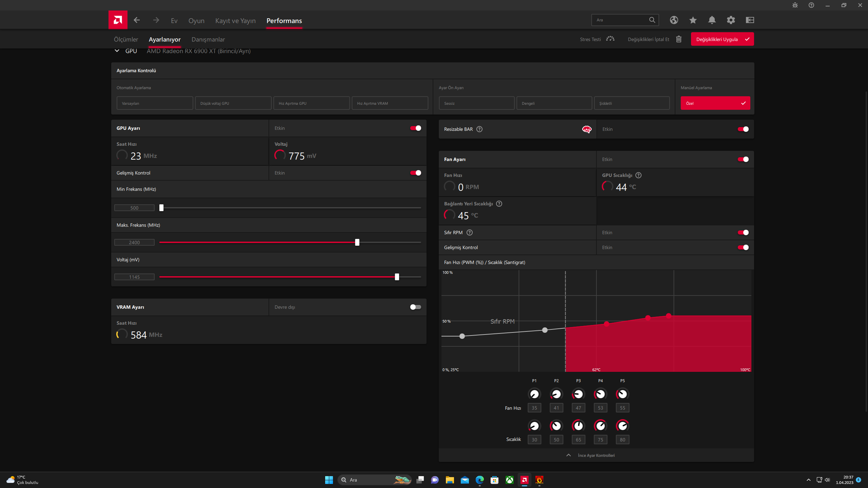Select Şiddetli tuning preset

pyautogui.click(x=632, y=103)
